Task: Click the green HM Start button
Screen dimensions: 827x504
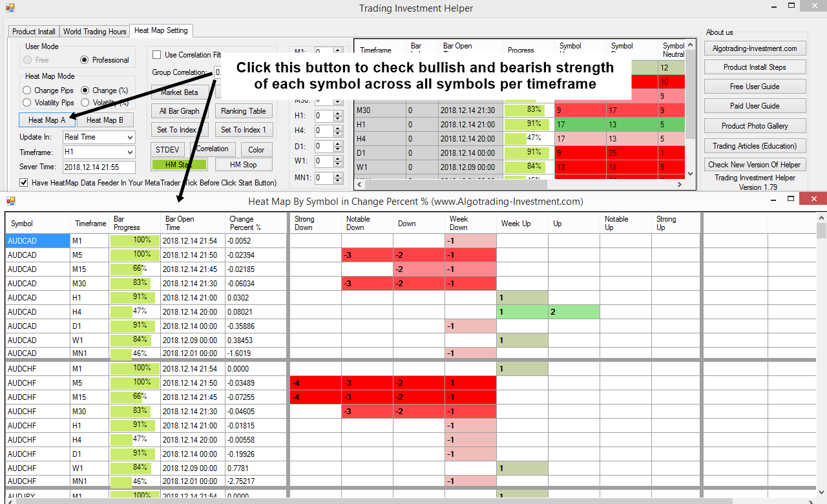Action: coord(179,165)
